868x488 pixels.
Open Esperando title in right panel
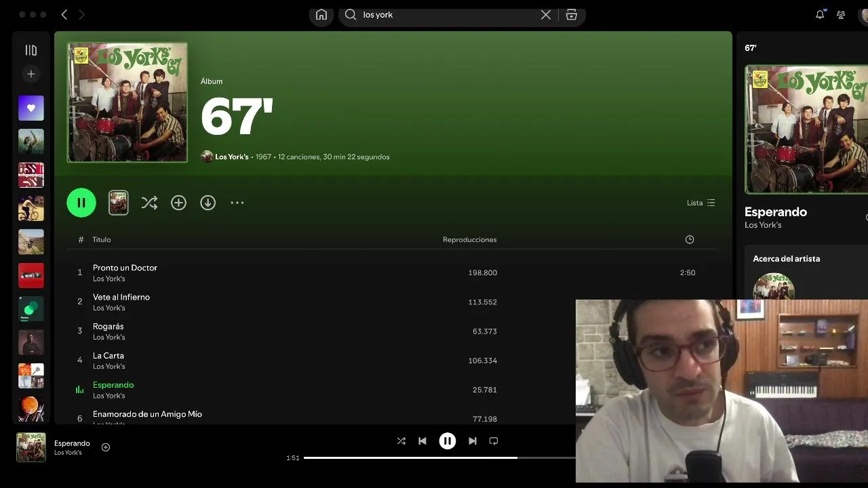(776, 211)
